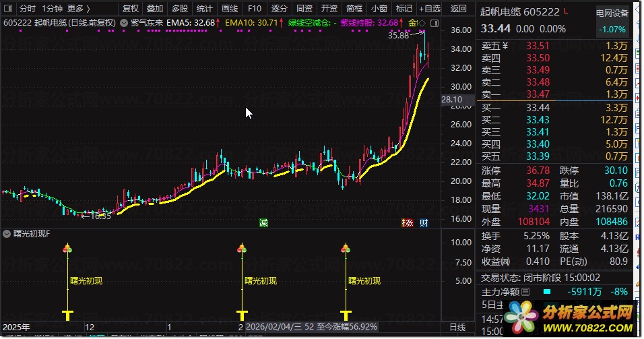Open the 统计 function

point(204,8)
